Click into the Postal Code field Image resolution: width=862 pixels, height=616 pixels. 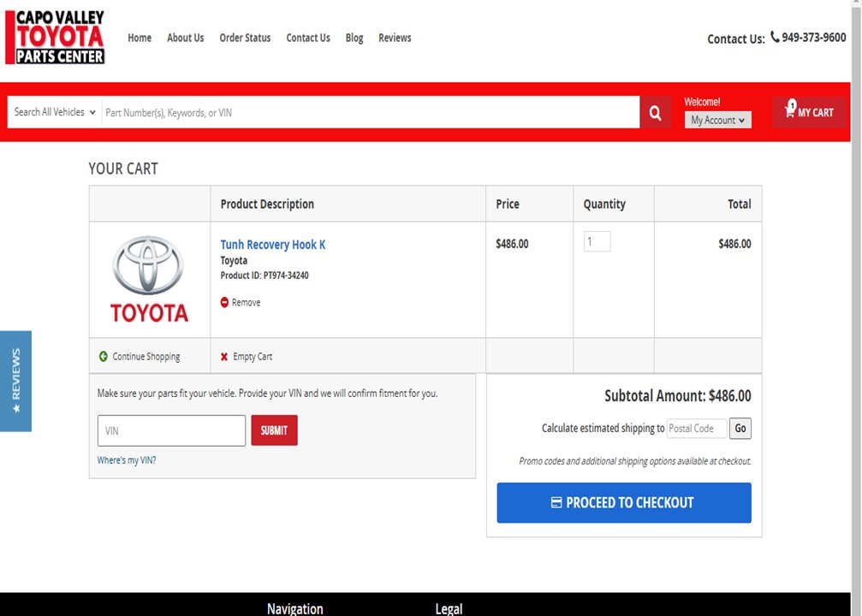(x=697, y=428)
